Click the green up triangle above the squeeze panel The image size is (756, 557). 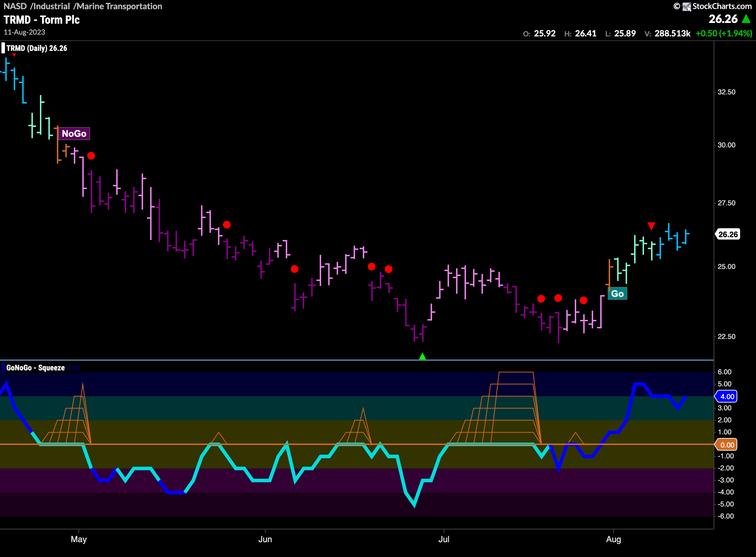coord(422,356)
